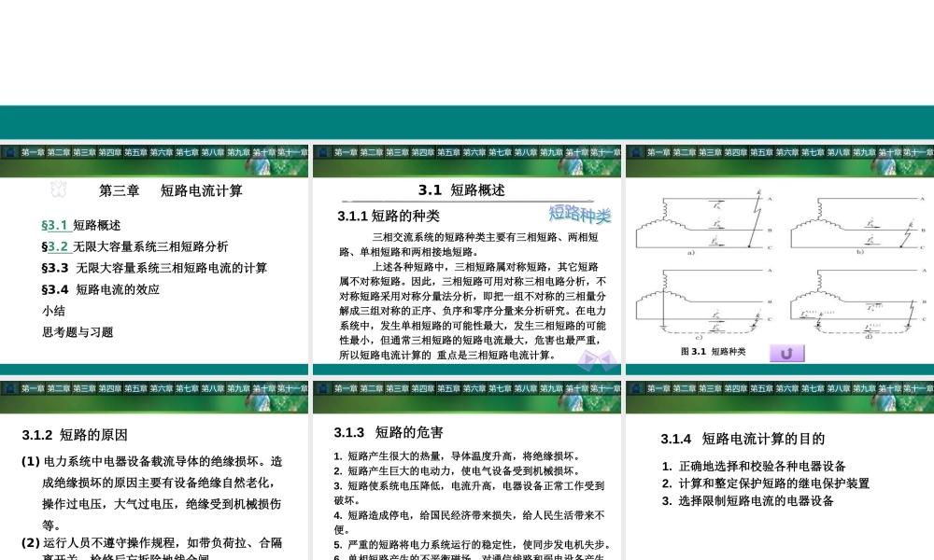Click item 正确地选择和校验各种电器设备
Viewport: 934px width, 560px height.
[x=754, y=467]
